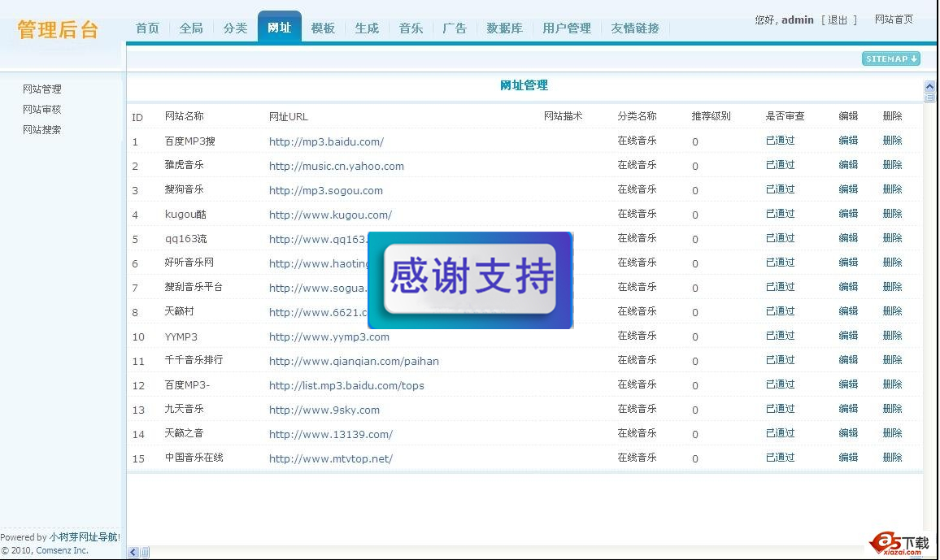940x560 pixels.
Task: Switch to the 分类 tab
Action: tap(236, 28)
